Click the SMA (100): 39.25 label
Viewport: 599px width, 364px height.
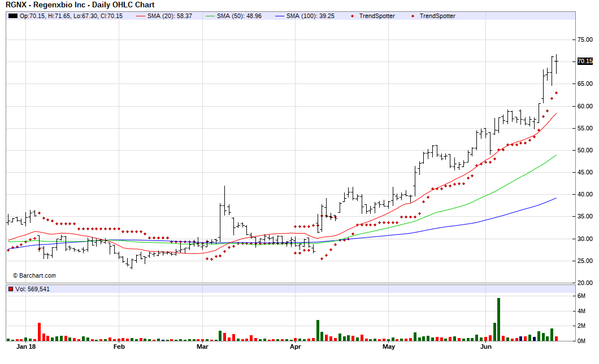[311, 16]
